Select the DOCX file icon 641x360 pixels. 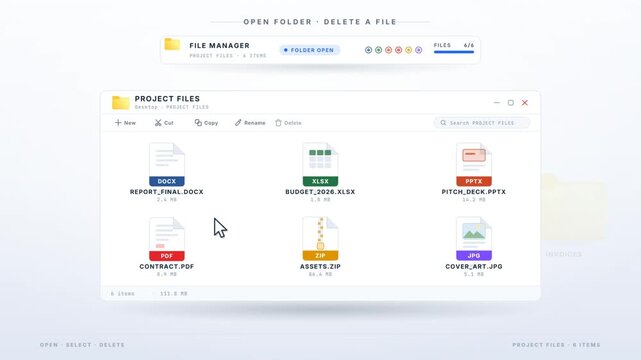pos(167,164)
